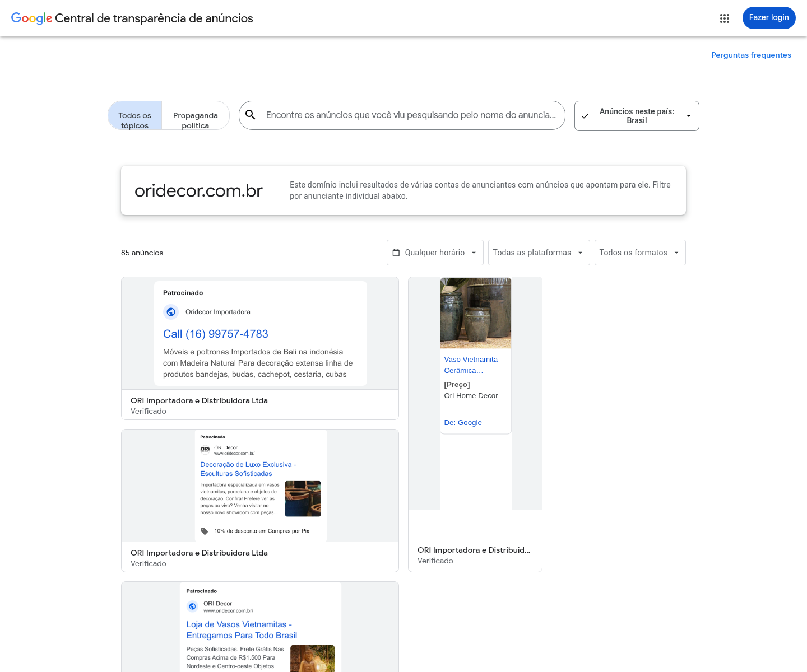Click the search magnifier icon

(x=251, y=115)
